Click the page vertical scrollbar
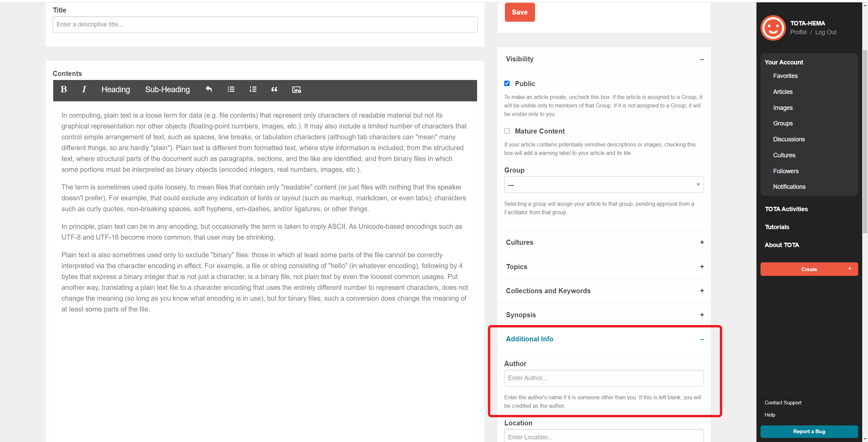 click(x=865, y=142)
